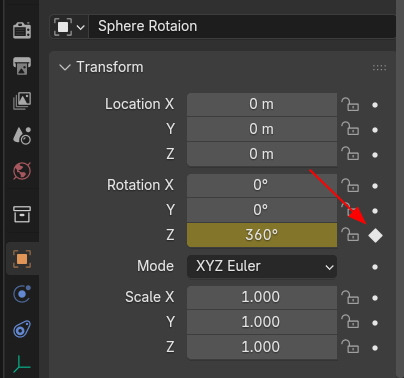Open the Output properties tab

pos(22,66)
